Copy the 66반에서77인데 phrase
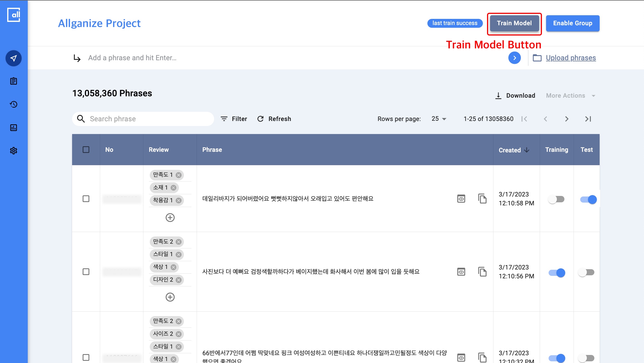This screenshot has height=363, width=644. coord(482,357)
